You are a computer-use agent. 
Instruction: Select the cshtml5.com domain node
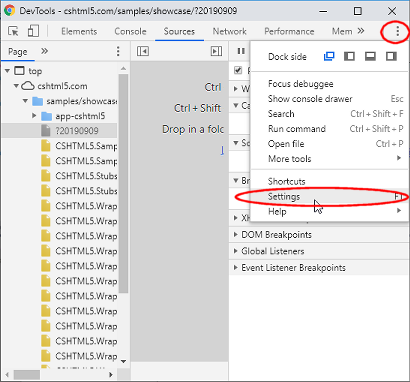click(x=62, y=86)
